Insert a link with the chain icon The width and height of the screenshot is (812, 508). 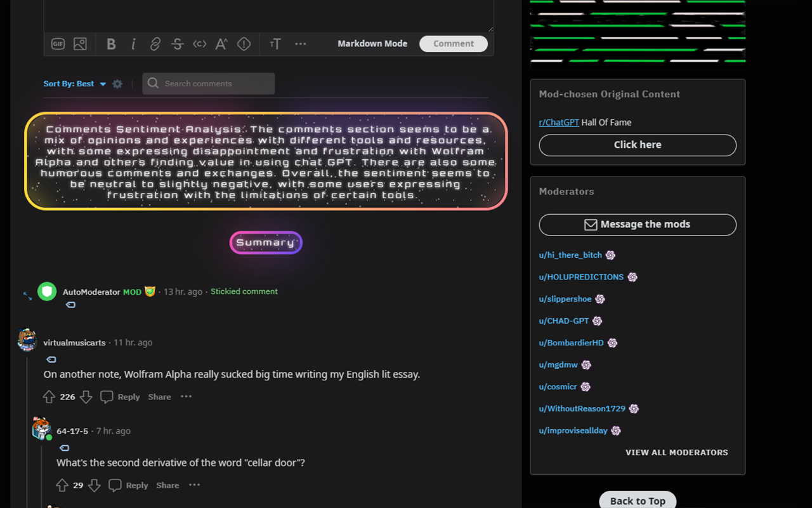pyautogui.click(x=155, y=44)
